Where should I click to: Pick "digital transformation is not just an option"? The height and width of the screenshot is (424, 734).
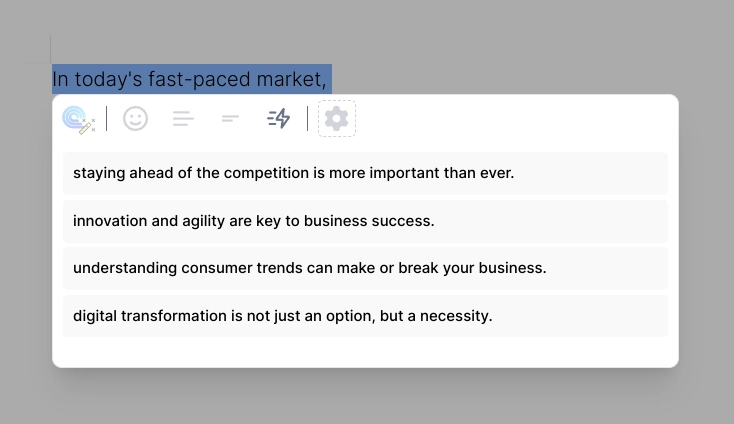(365, 316)
